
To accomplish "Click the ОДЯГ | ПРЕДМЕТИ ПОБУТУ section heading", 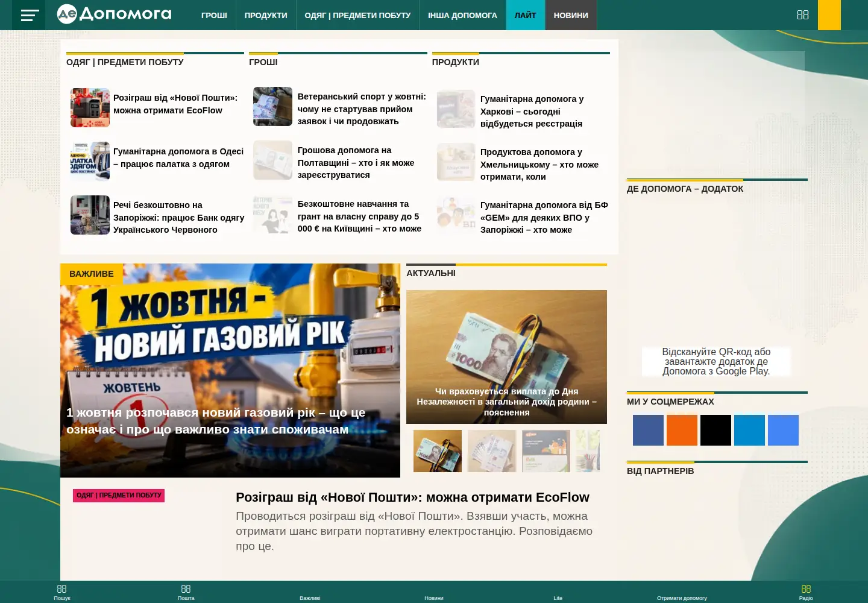I will pyautogui.click(x=125, y=62).
